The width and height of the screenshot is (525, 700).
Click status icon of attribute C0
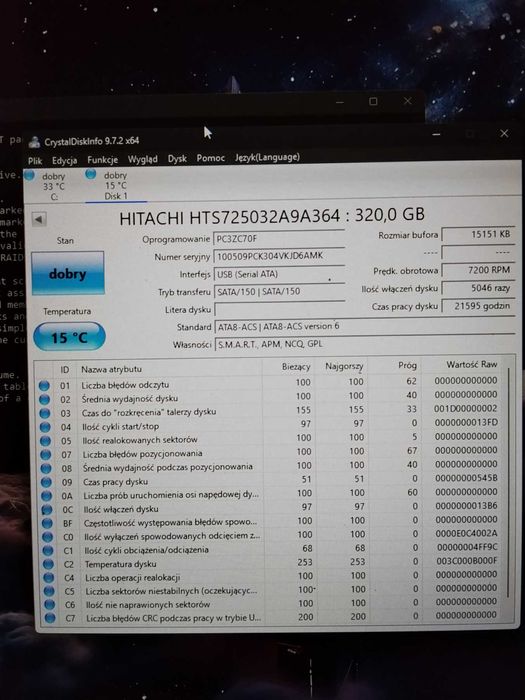[48, 537]
